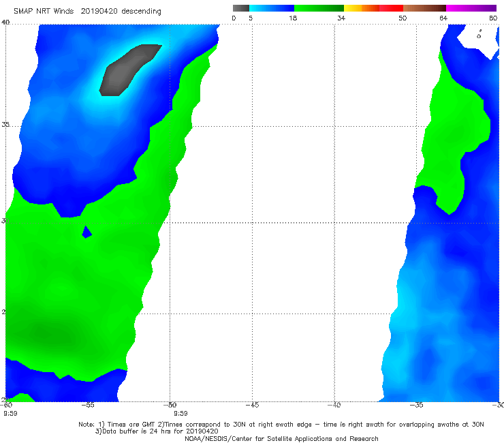Click the "SMAP NRT Winds 20190420 descending" title
Image resolution: width=504 pixels, height=443 pixels.
point(87,12)
